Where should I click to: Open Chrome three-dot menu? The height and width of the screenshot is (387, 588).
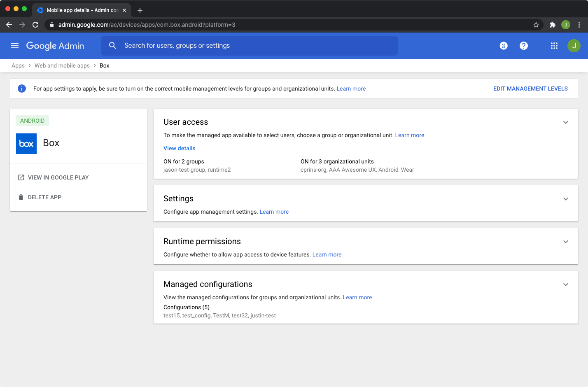579,25
